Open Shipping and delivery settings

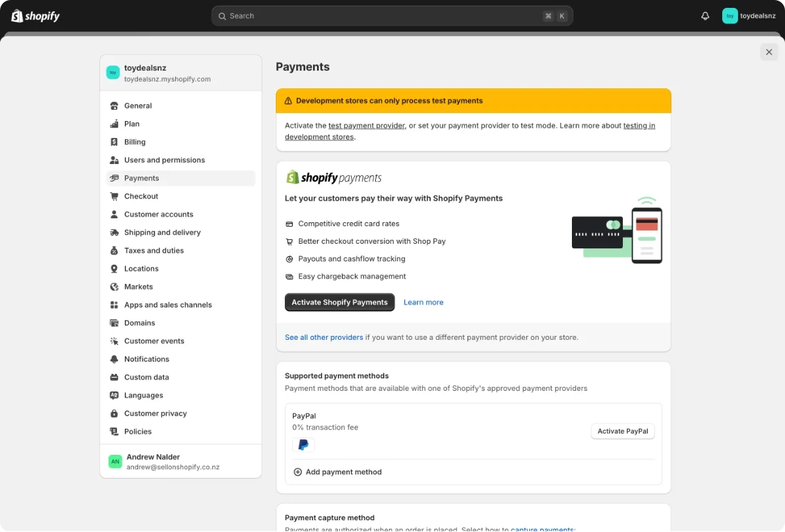[180, 233]
